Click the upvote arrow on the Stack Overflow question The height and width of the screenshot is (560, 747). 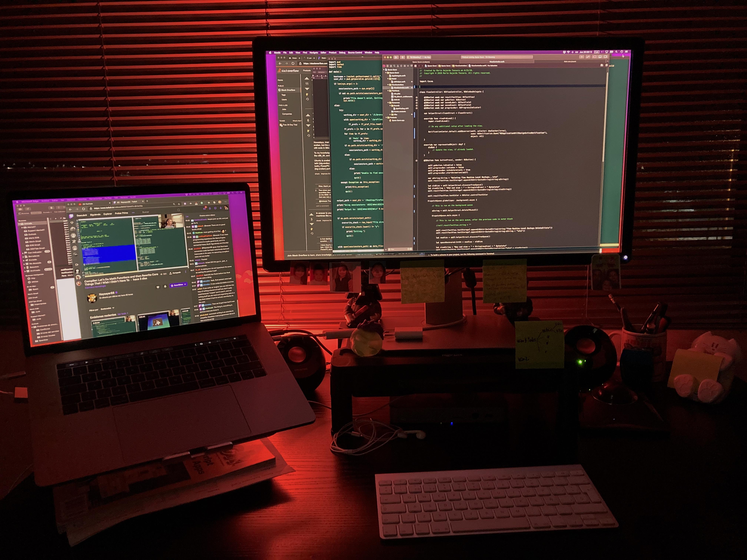click(307, 78)
